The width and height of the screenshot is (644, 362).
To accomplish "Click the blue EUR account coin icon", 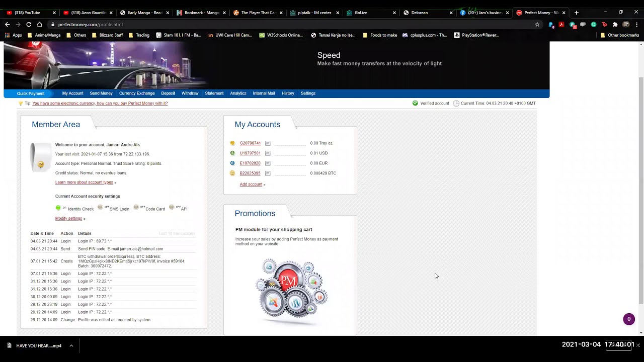I will point(232,163).
